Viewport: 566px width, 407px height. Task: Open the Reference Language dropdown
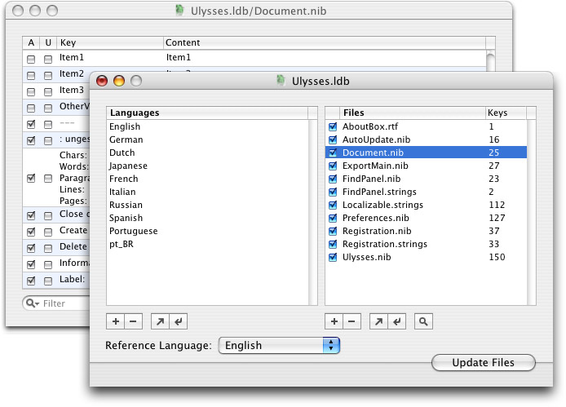[279, 345]
